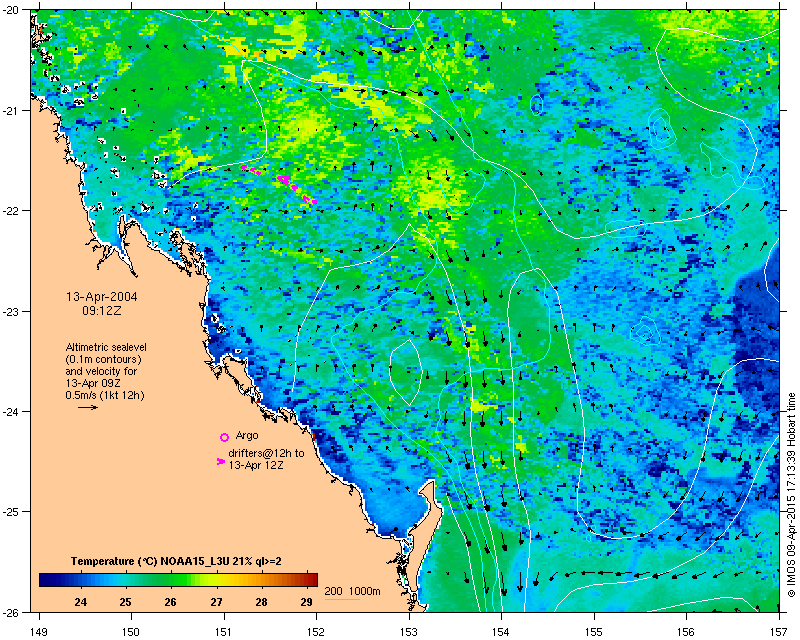The height and width of the screenshot is (640, 800).
Task: Click the '13-Apr 12Z' legend text
Action: point(256,465)
